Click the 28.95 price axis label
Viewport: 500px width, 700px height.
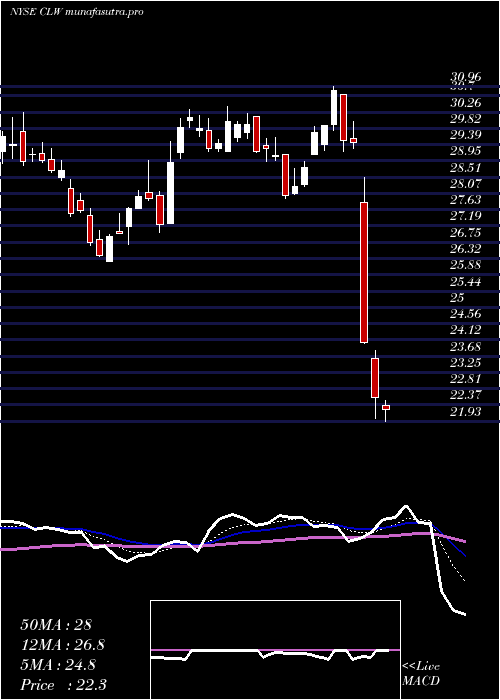pos(466,151)
